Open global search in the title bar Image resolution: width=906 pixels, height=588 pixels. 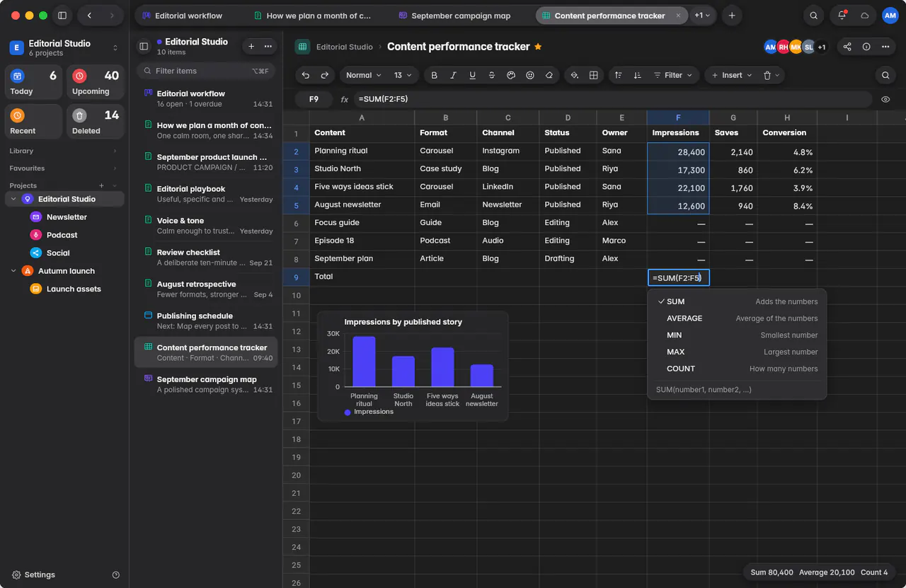tap(814, 16)
